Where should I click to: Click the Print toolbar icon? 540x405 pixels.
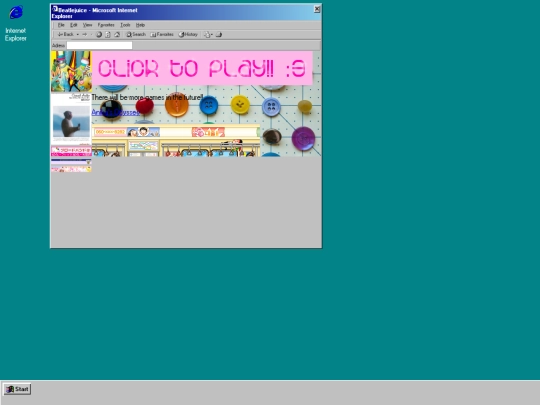coord(219,34)
